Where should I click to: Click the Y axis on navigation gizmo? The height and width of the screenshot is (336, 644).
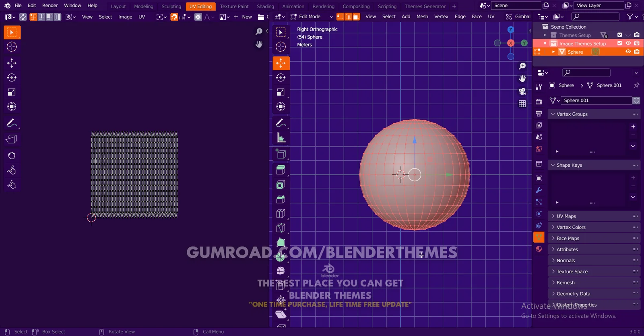click(x=524, y=43)
